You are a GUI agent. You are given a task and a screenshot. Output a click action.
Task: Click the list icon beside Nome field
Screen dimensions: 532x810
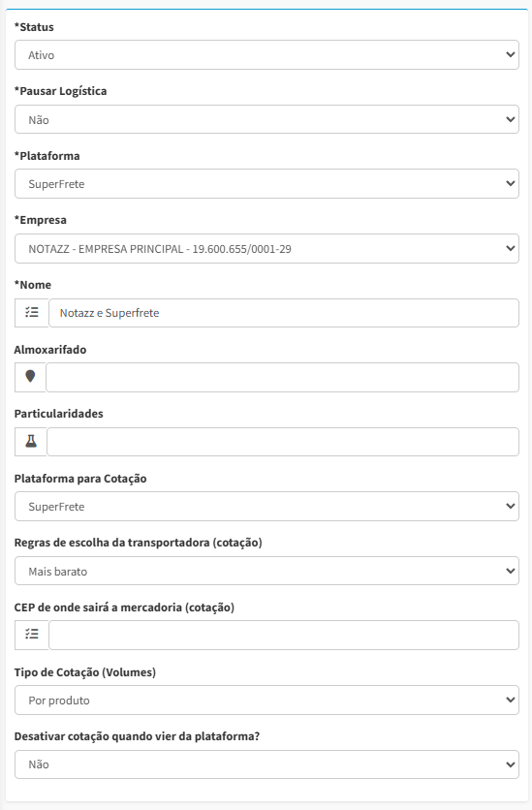coord(32,313)
